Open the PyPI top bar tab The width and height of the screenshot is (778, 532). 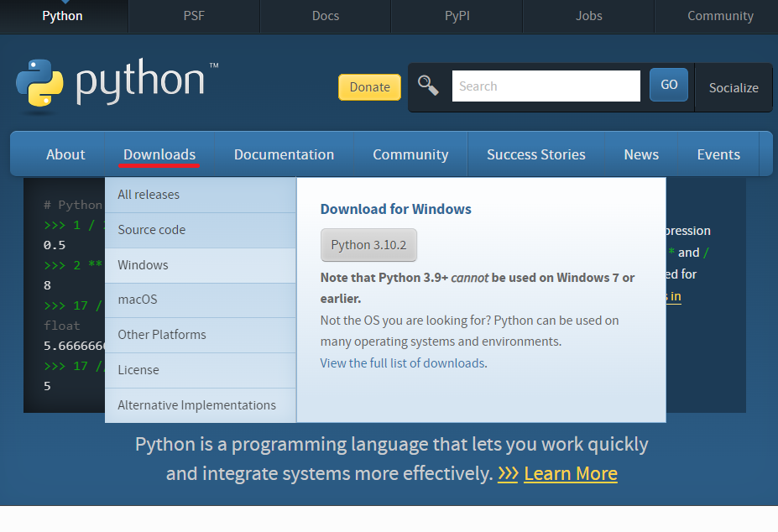pos(457,17)
